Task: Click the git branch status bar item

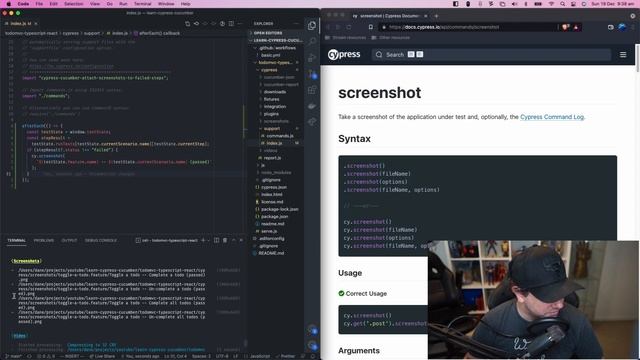Action: click(13, 356)
